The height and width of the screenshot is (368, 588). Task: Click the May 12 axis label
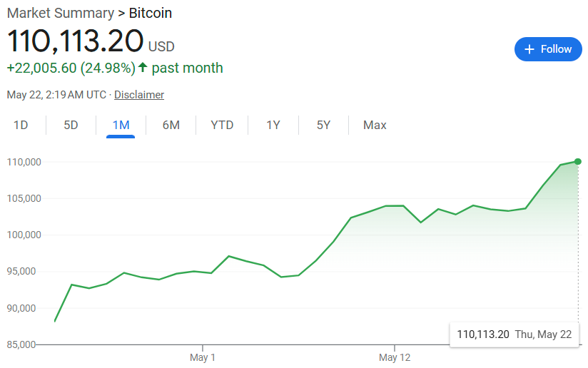395,357
